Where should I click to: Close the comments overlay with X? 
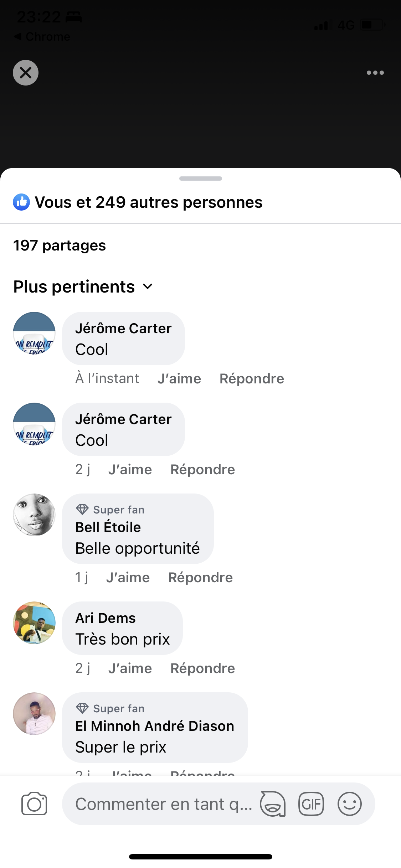click(x=26, y=73)
